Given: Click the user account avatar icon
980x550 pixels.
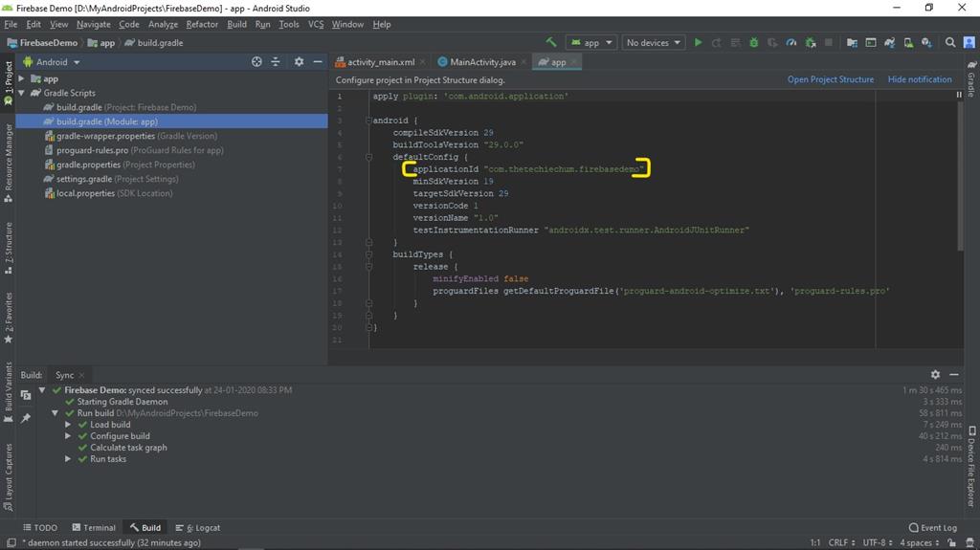Looking at the screenshot, I should [x=969, y=42].
